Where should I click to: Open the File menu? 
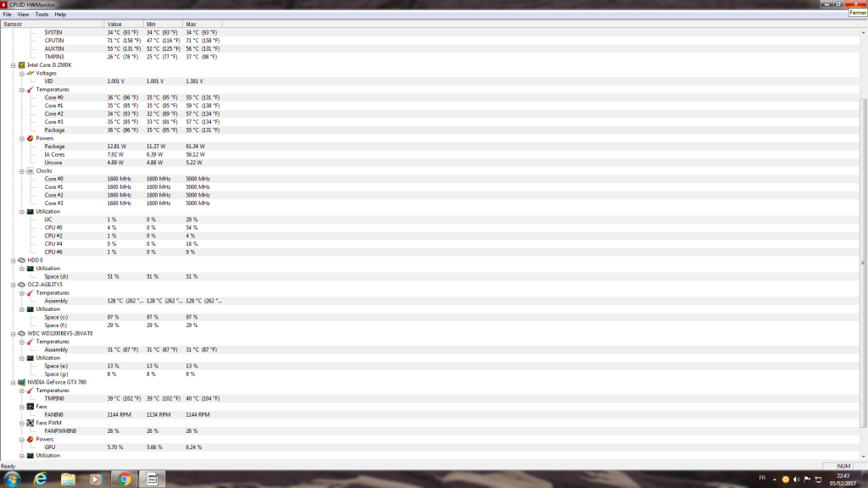[7, 14]
